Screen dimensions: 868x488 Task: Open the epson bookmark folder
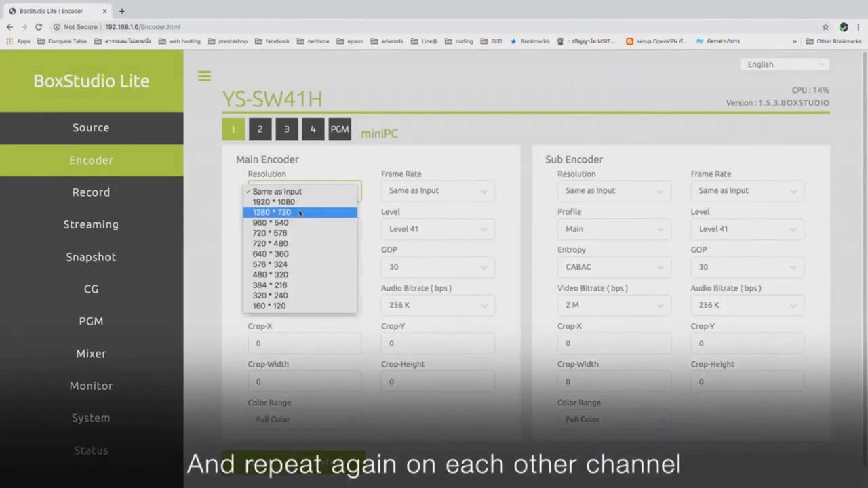click(351, 41)
